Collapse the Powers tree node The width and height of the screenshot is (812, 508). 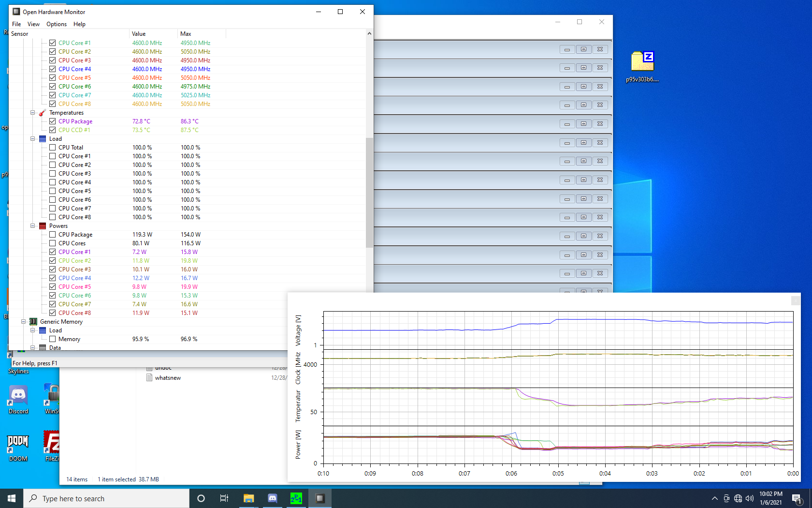point(33,226)
